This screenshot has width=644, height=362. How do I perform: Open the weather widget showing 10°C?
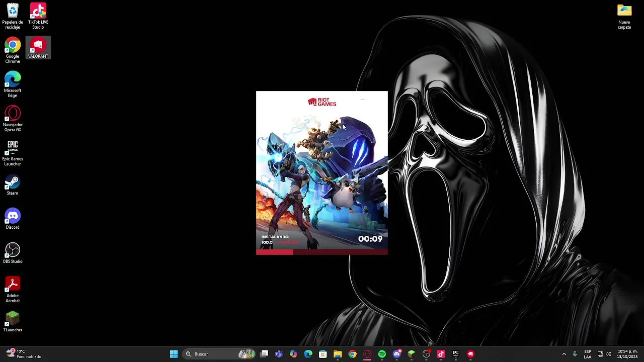pyautogui.click(x=24, y=354)
